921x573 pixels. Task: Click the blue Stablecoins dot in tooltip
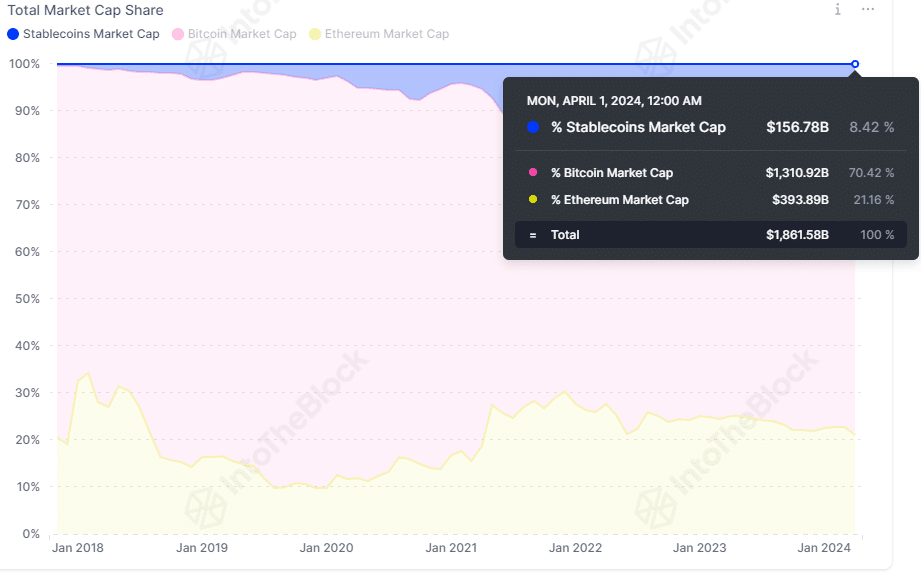(x=533, y=127)
